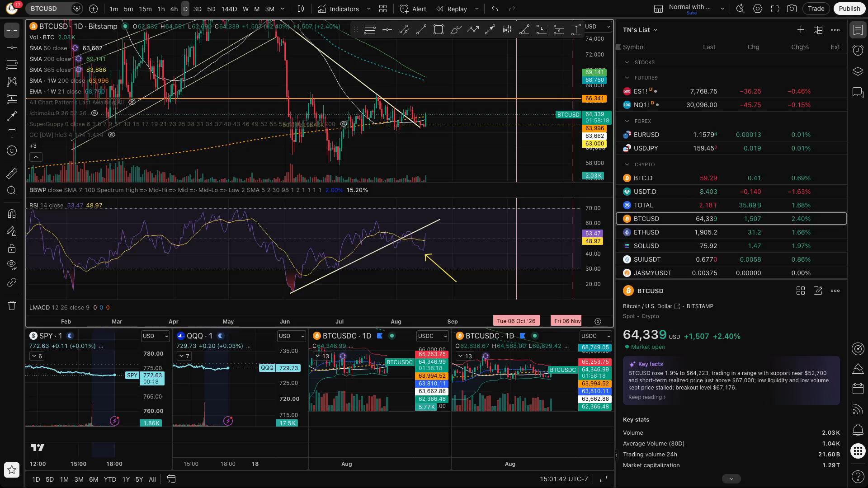
Task: Toggle the hide all drawings eye tool
Action: point(12,264)
